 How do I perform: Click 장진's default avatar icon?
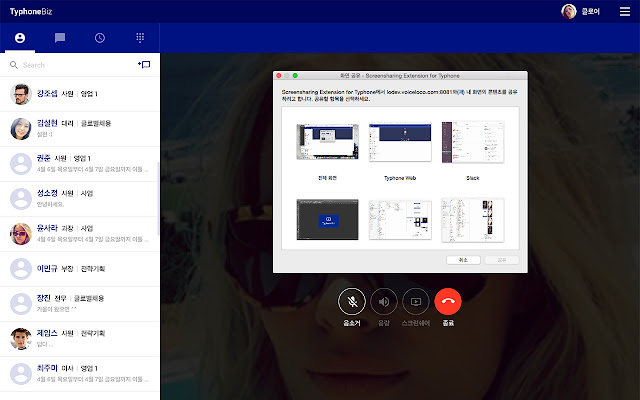[x=21, y=304]
